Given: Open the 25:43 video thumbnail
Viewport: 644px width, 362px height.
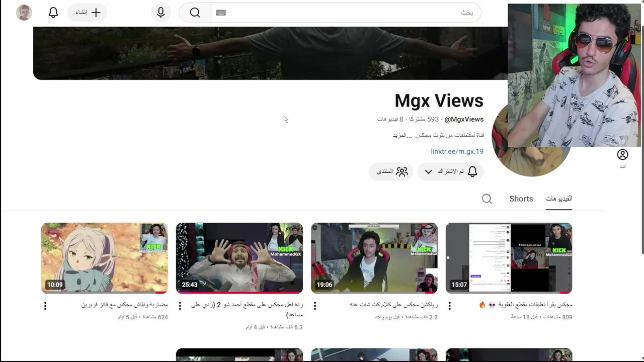Looking at the screenshot, I should (239, 258).
